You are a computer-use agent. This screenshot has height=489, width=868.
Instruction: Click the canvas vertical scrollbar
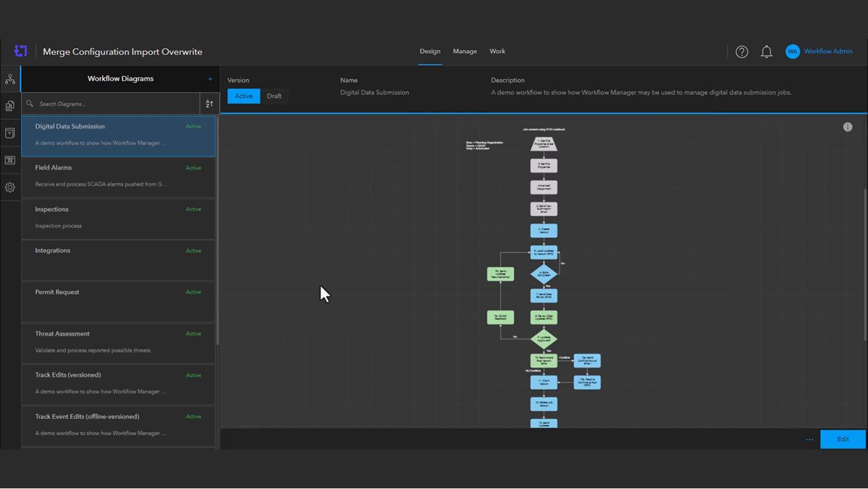tap(866, 264)
